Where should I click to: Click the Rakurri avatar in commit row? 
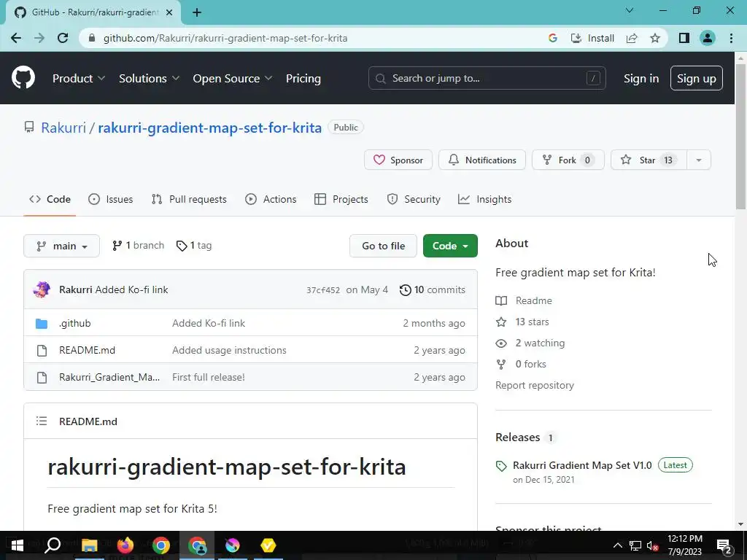(42, 289)
